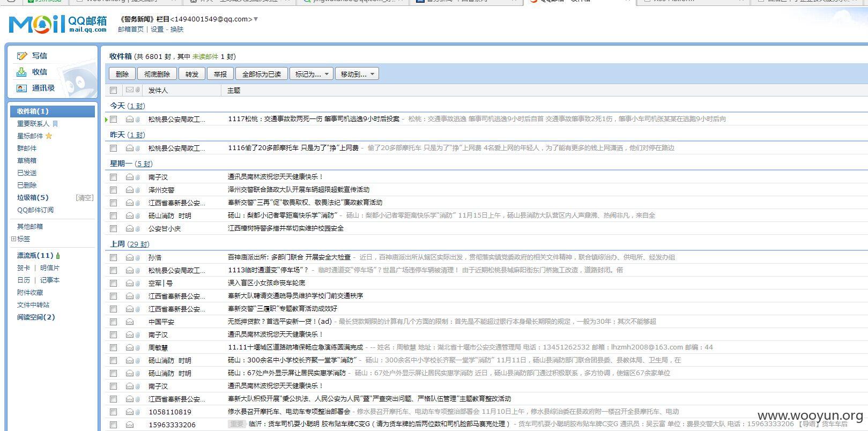Sort by the 发件人 column header
The width and height of the screenshot is (868, 431).
pyautogui.click(x=158, y=91)
